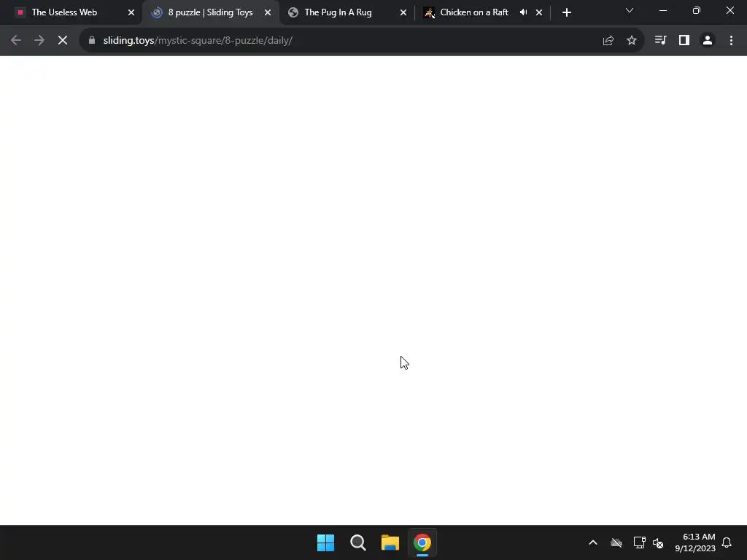The height and width of the screenshot is (560, 747).
Task: Restore down the Chrome window
Action: (697, 10)
